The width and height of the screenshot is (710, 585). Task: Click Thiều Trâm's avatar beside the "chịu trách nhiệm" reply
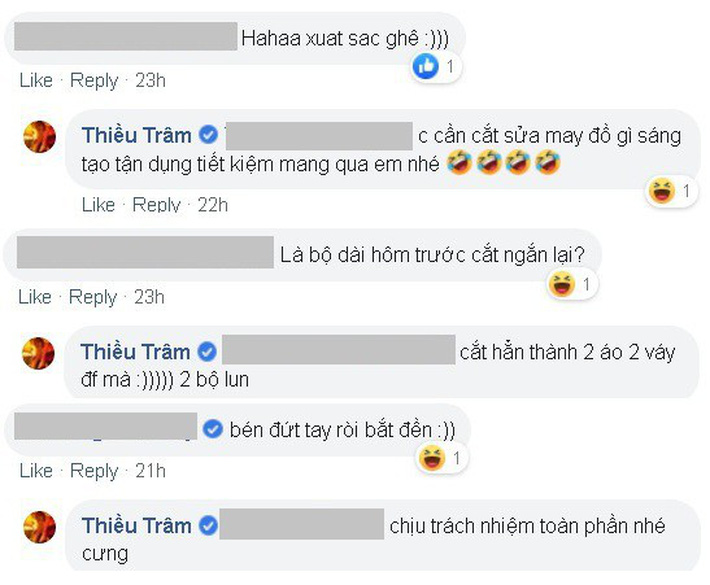[40, 527]
